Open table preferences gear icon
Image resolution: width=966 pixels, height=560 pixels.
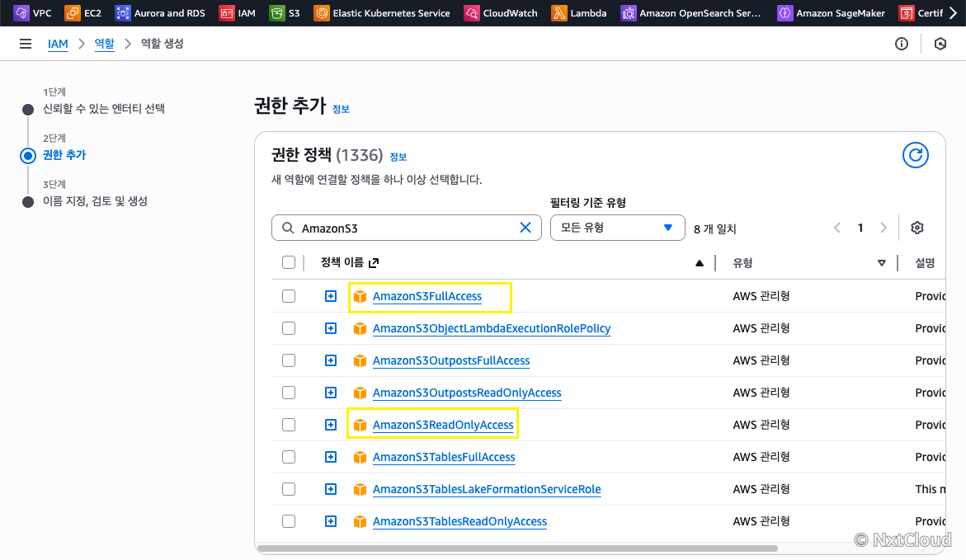(x=917, y=228)
